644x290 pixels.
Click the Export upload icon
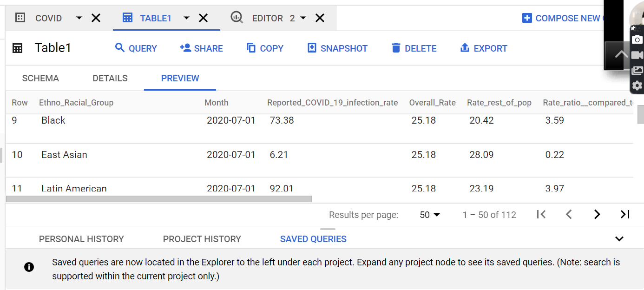tap(465, 48)
